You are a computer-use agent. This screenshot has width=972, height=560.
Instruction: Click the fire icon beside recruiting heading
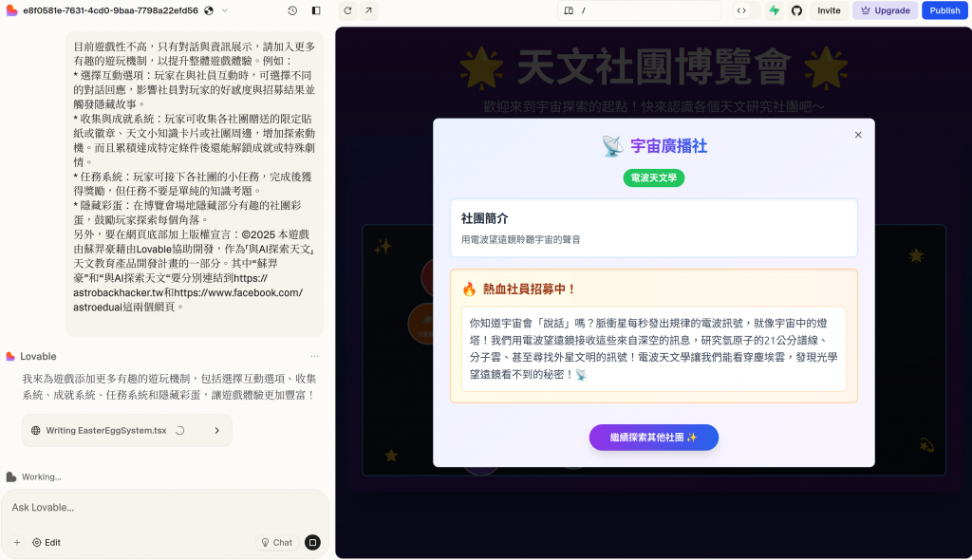tap(469, 289)
